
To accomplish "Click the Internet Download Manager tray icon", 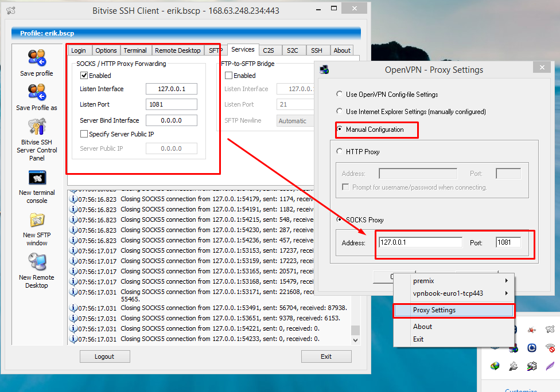I will pyautogui.click(x=495, y=366).
